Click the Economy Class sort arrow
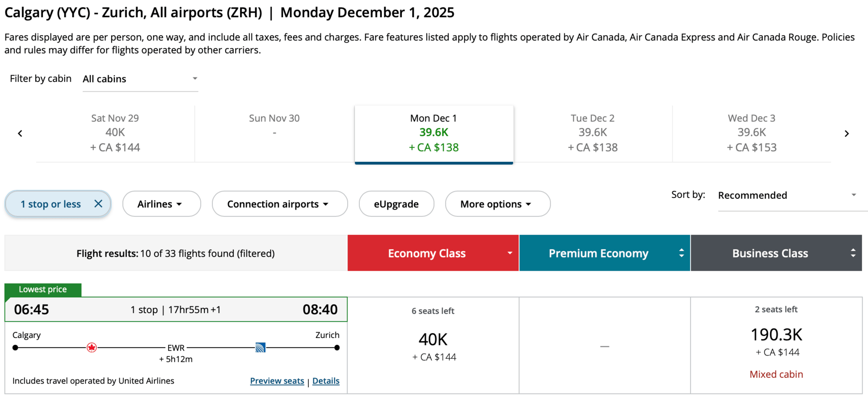The width and height of the screenshot is (868, 399). click(x=509, y=253)
